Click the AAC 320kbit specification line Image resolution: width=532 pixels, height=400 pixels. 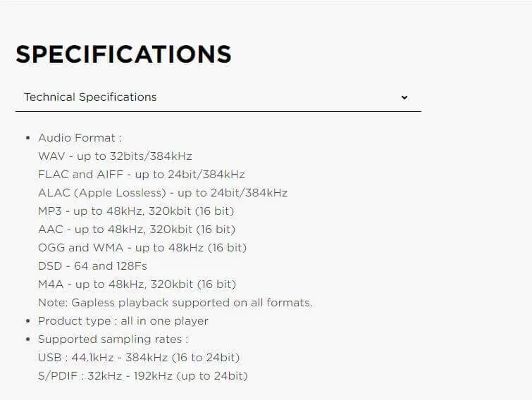click(x=137, y=230)
